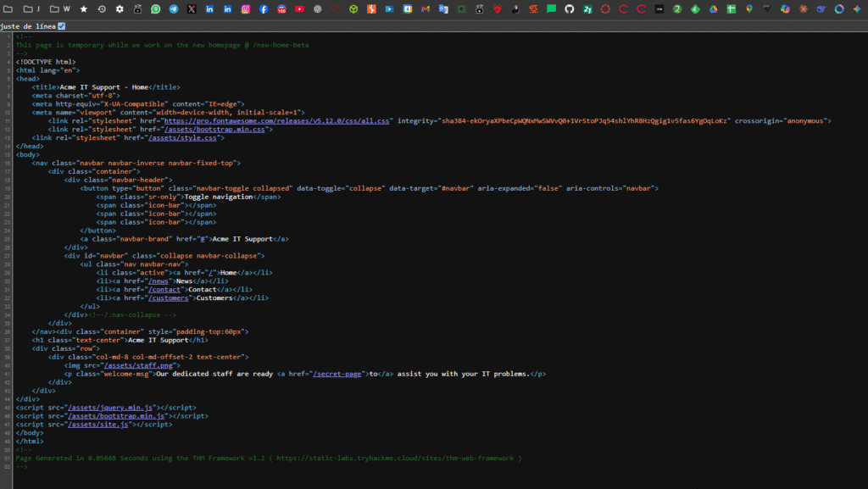The image size is (868, 489).
Task: Expand the "W" bookmarks folder
Action: pos(60,9)
